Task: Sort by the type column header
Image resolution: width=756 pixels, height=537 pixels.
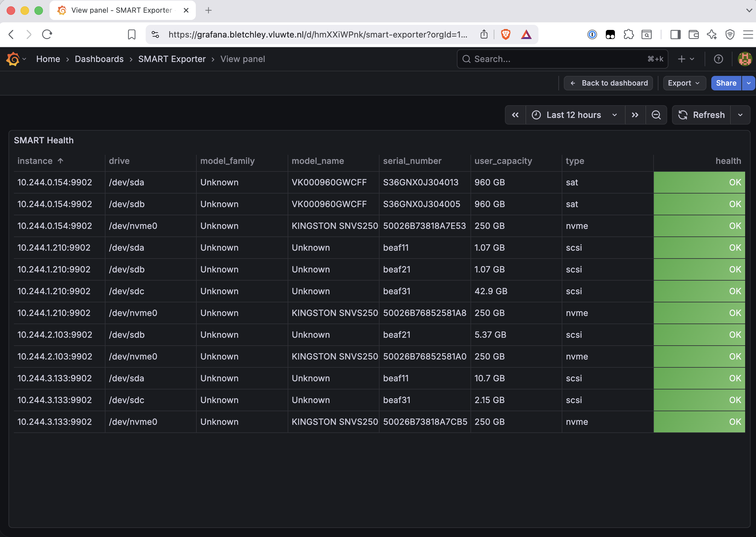Action: 575,161
